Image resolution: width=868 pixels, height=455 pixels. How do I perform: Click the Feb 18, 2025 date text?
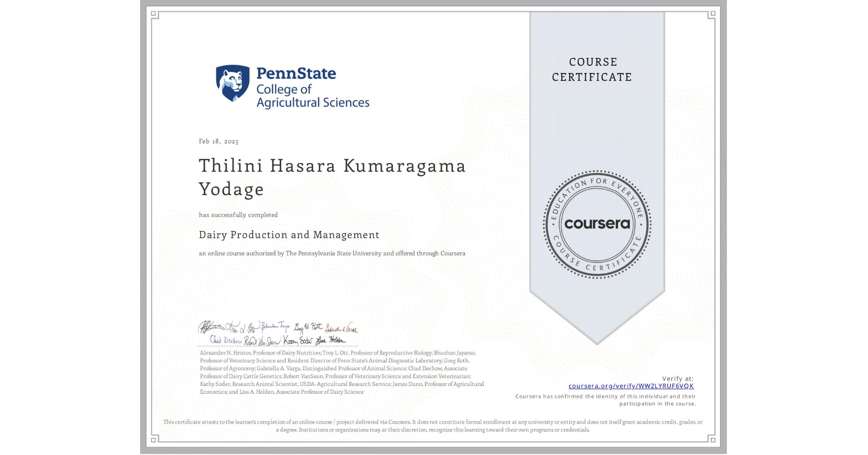[218, 141]
